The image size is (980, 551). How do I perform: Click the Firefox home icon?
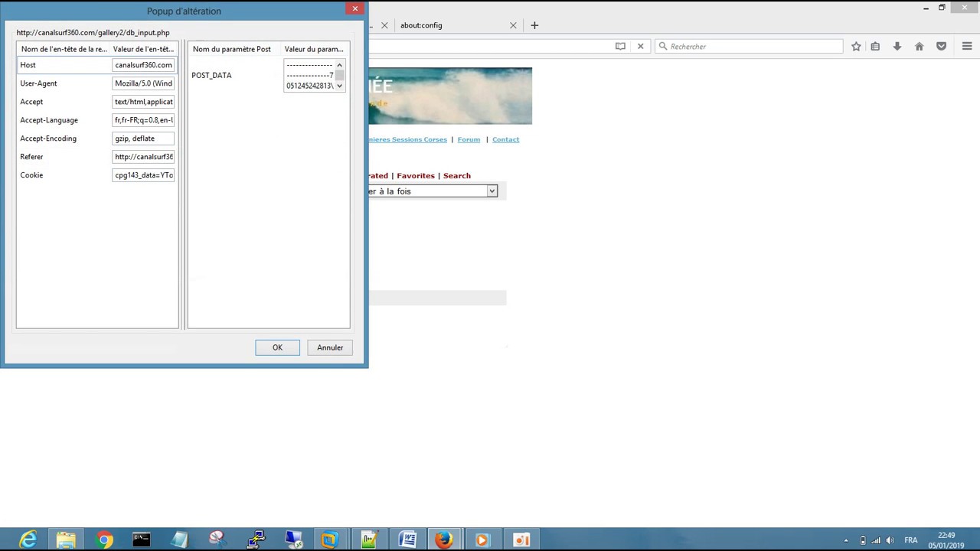pyautogui.click(x=919, y=46)
